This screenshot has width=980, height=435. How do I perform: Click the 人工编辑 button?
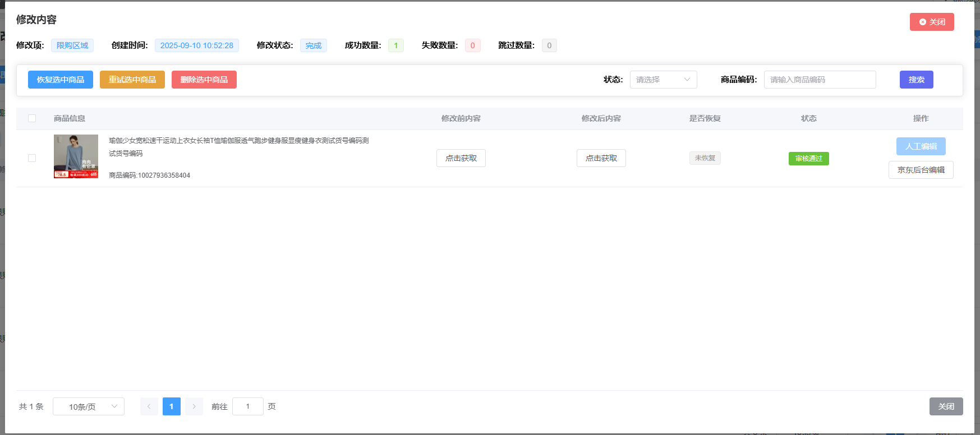click(921, 146)
